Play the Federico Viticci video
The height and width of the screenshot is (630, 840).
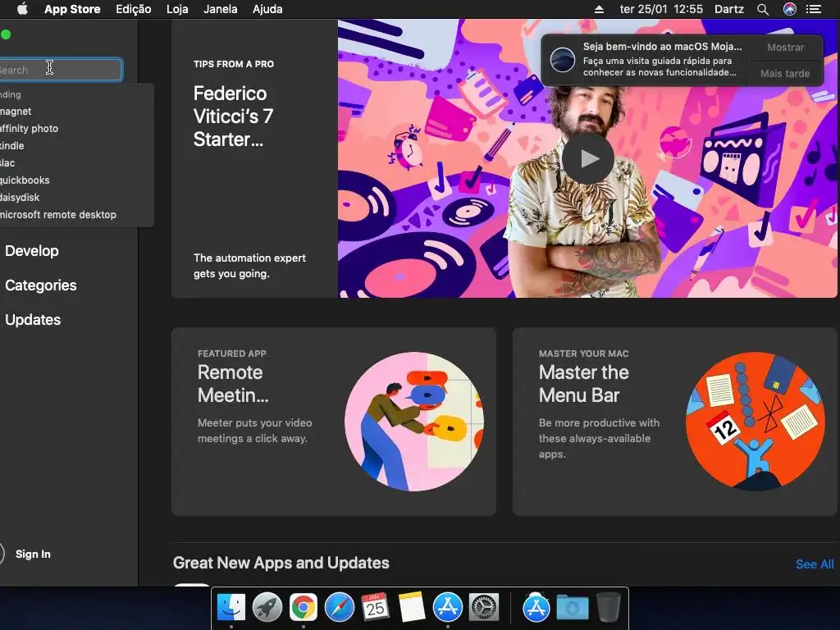[x=587, y=158]
